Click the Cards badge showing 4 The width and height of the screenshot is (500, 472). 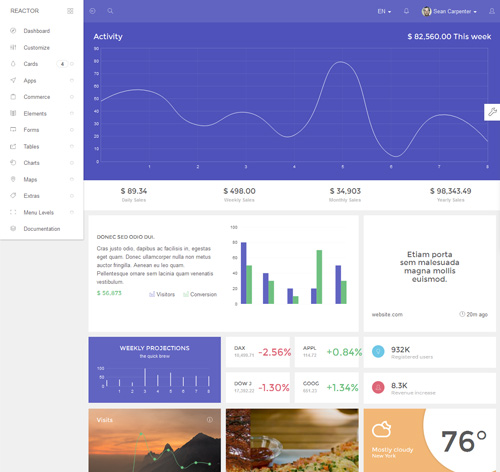tap(62, 64)
